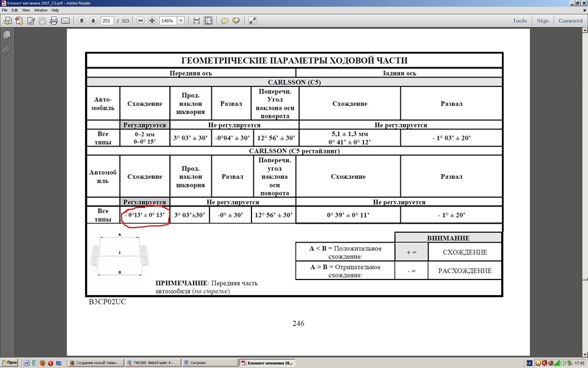Open the Window menu
Image resolution: width=588 pixels, height=368 pixels.
[x=41, y=10]
